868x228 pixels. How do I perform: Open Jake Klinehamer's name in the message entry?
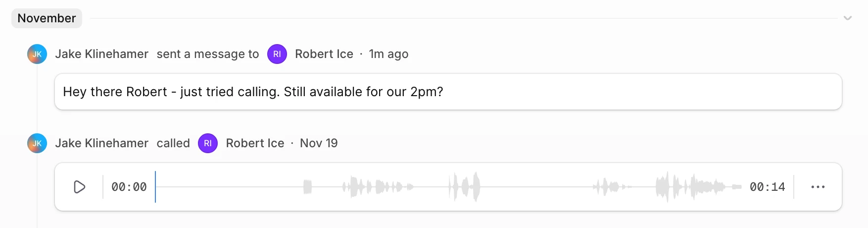(x=101, y=54)
